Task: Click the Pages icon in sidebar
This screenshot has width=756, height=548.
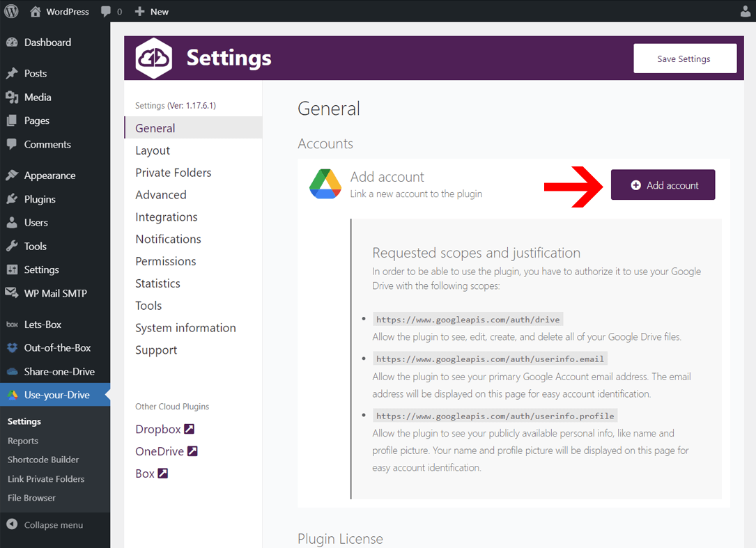Action: point(12,120)
